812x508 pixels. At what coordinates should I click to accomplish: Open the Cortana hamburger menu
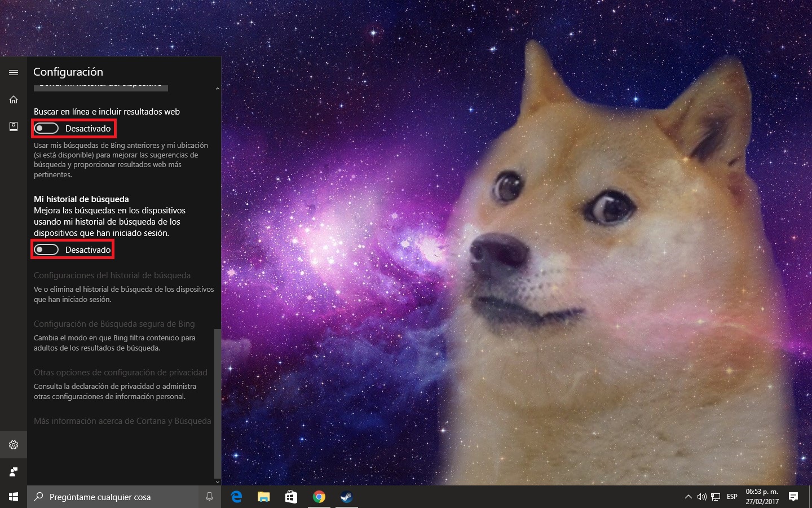coord(14,72)
